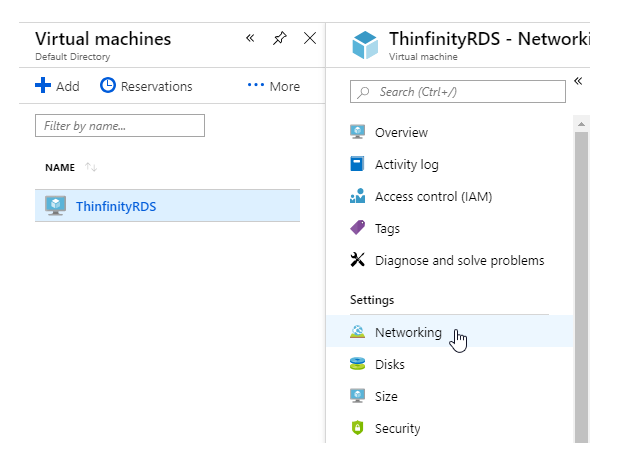Click the NAME column header
Screen dimensions: 619x474
pos(60,167)
